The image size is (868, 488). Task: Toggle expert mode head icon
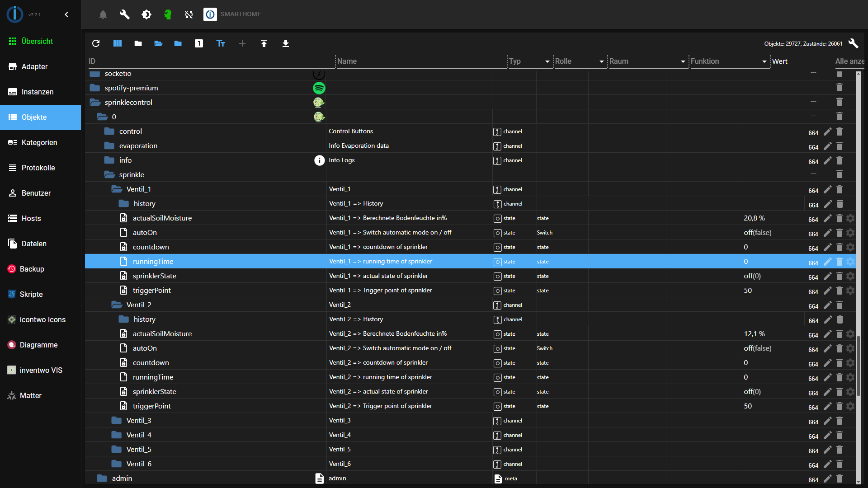point(168,14)
